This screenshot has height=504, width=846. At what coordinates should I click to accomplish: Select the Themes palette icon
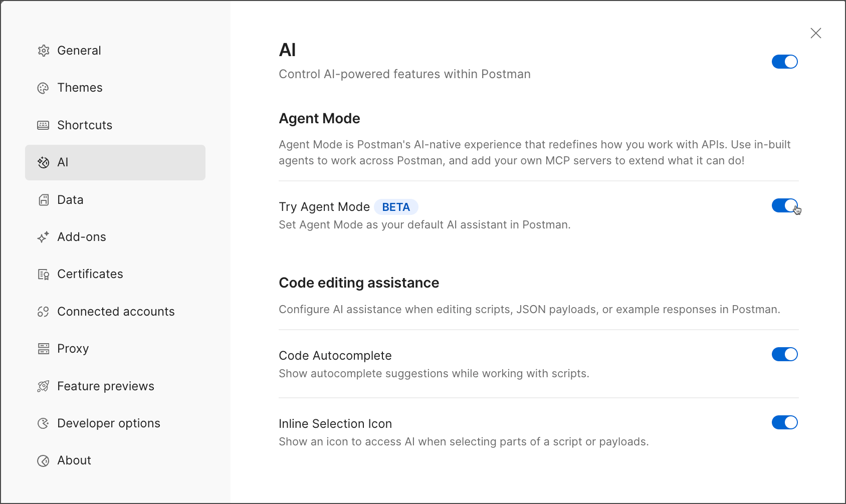coord(44,88)
